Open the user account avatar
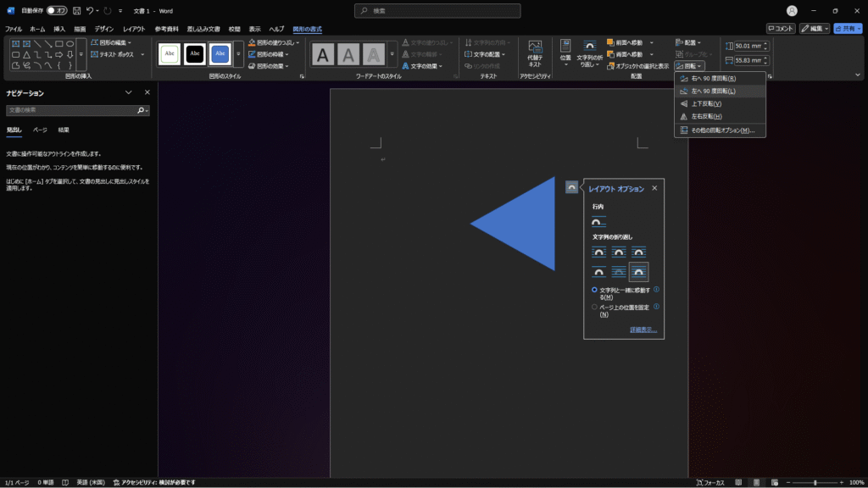868x488 pixels. pos(792,10)
